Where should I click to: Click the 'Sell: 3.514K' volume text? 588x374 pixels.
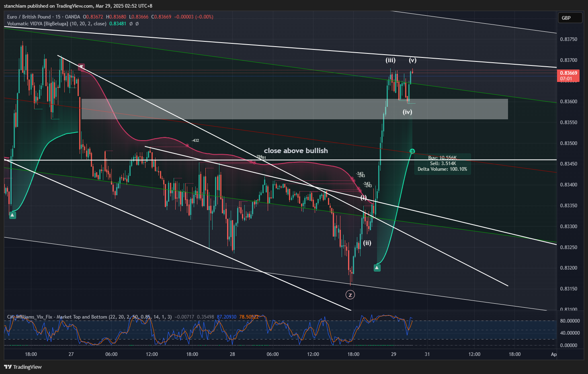click(443, 163)
